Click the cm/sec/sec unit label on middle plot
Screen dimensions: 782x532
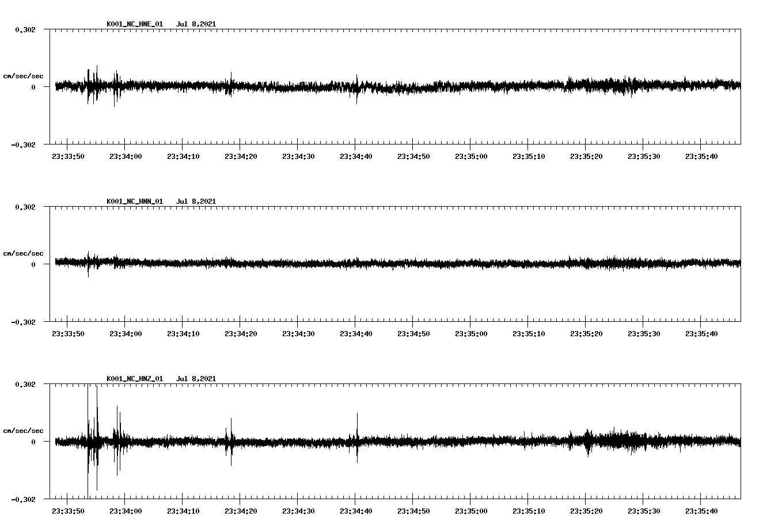23,253
